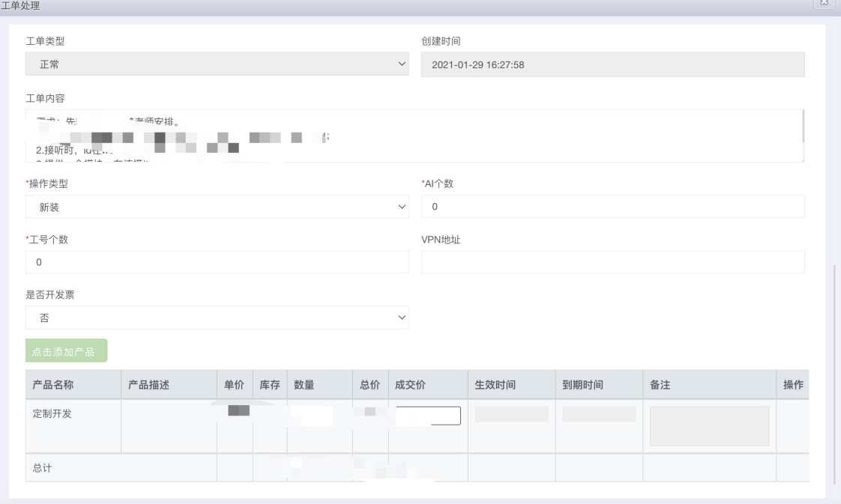Image resolution: width=841 pixels, height=504 pixels.
Task: Expand the 操作类型 dropdown showing 新装
Action: tap(217, 207)
